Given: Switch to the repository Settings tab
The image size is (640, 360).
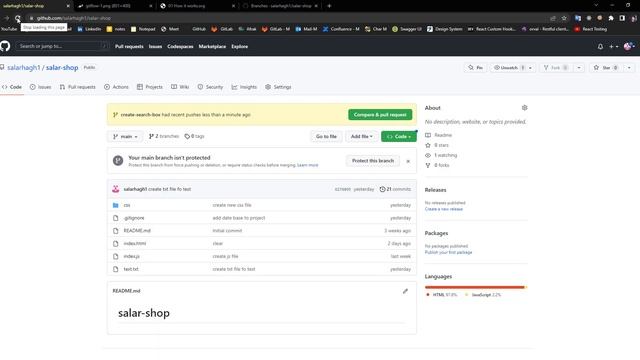Looking at the screenshot, I should coord(278,87).
